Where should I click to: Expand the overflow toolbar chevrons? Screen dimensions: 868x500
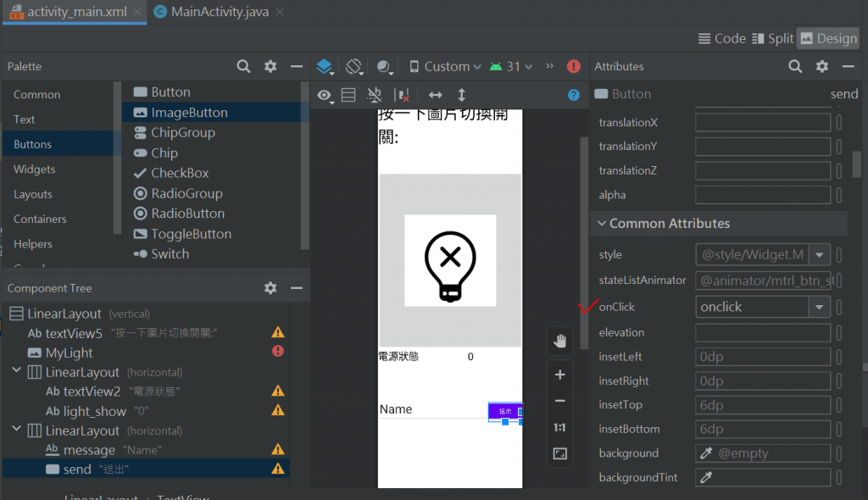tap(549, 66)
